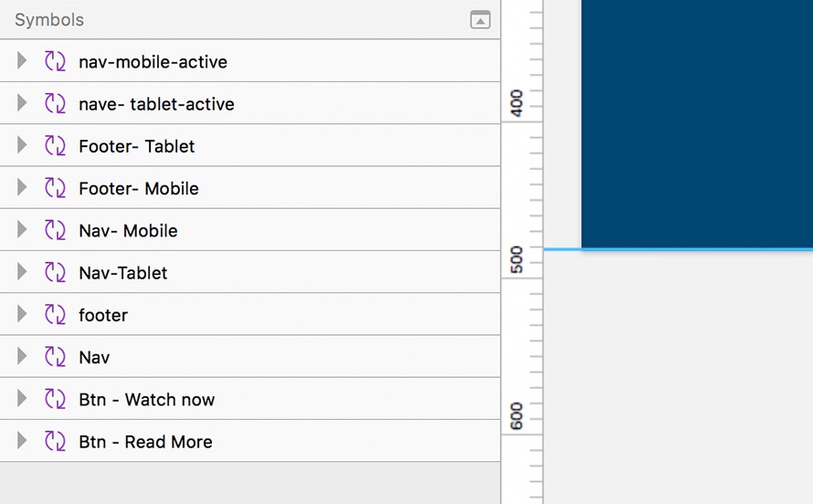This screenshot has width=813, height=504.
Task: Click the Symbols panel header title
Action: point(49,19)
